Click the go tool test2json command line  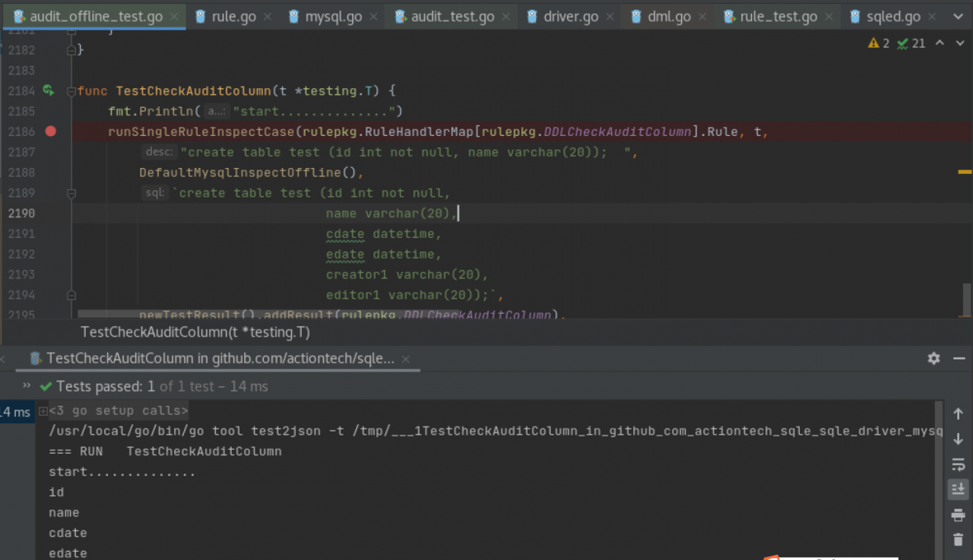point(496,431)
